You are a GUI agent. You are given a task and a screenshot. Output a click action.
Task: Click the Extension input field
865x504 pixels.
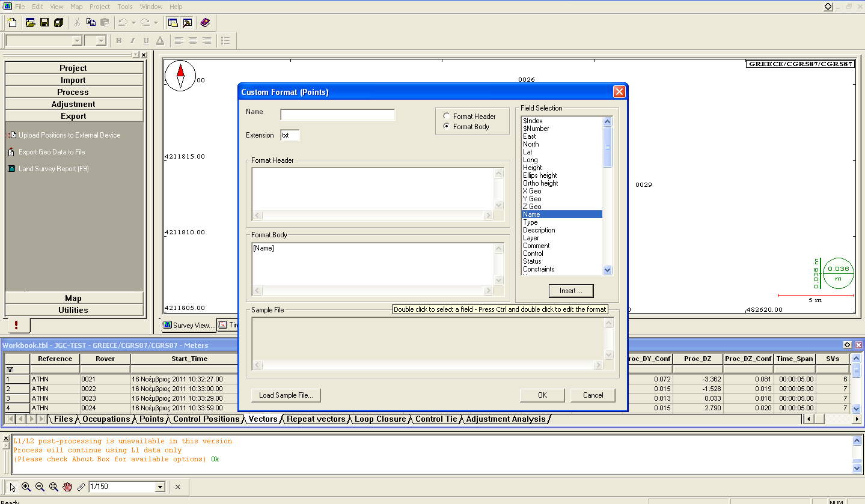[290, 135]
